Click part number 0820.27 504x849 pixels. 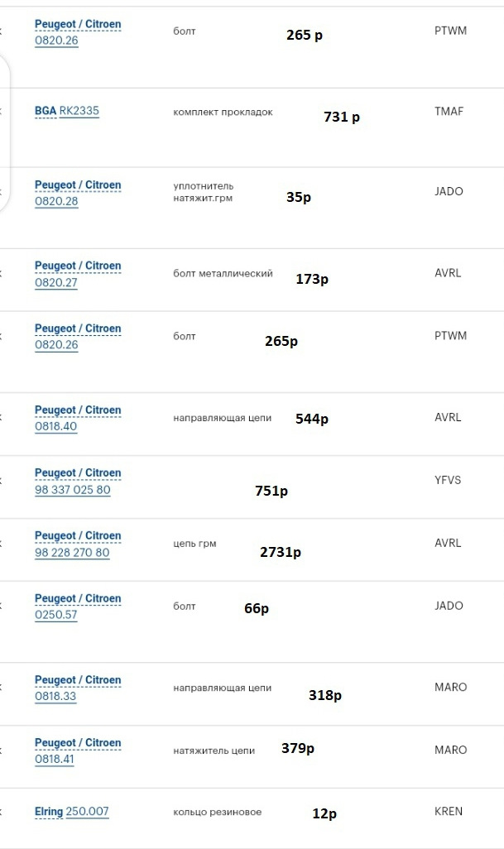56,282
